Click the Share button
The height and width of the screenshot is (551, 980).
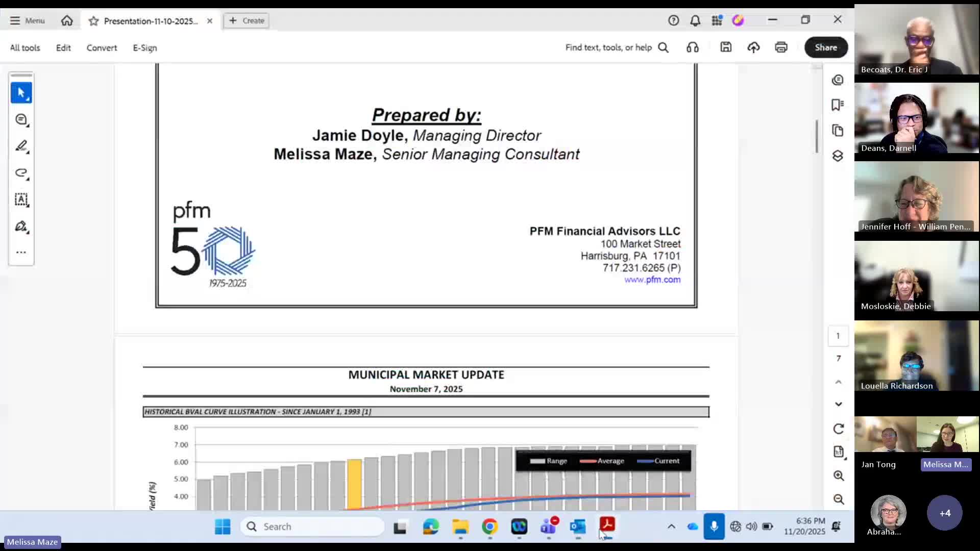click(x=825, y=47)
